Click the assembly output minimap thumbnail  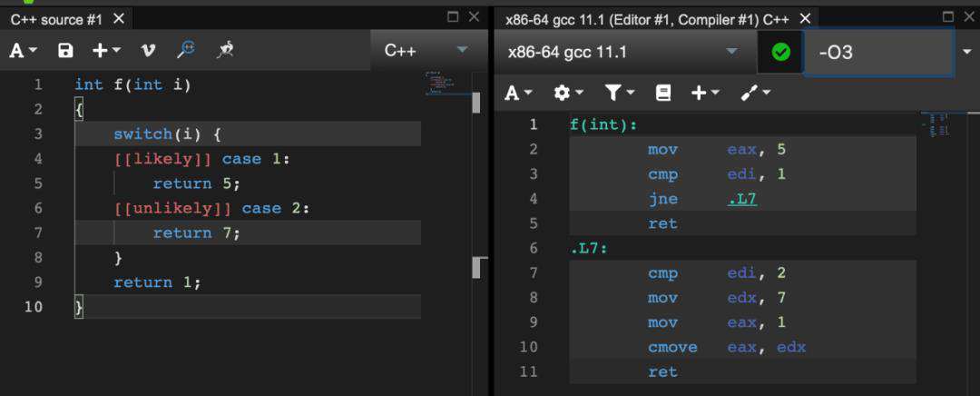(x=936, y=124)
